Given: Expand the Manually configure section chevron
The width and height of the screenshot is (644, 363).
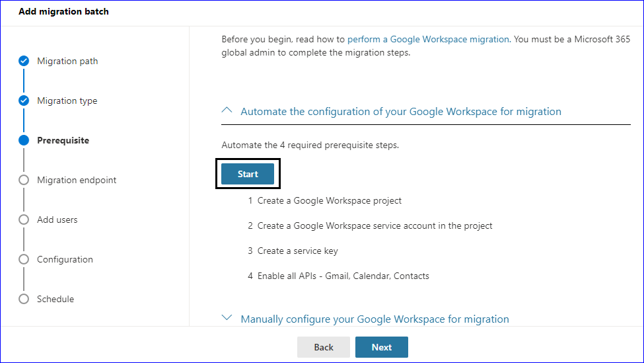Looking at the screenshot, I should coord(227,318).
